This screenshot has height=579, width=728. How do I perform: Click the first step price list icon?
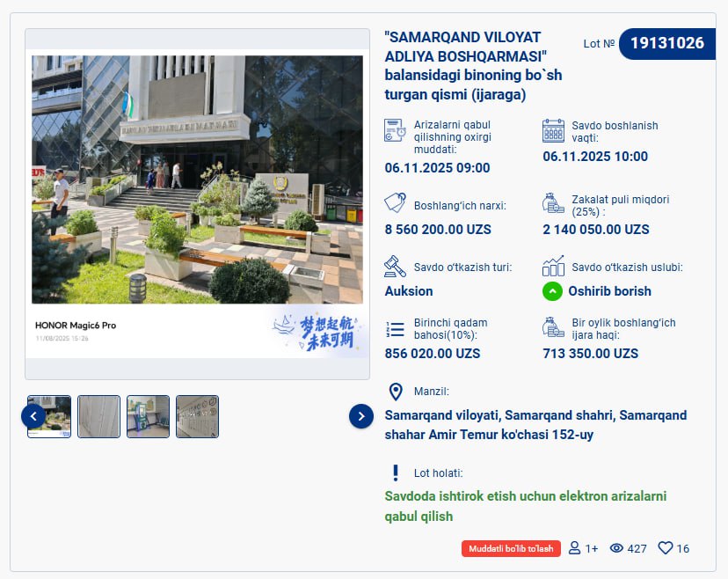click(x=395, y=329)
